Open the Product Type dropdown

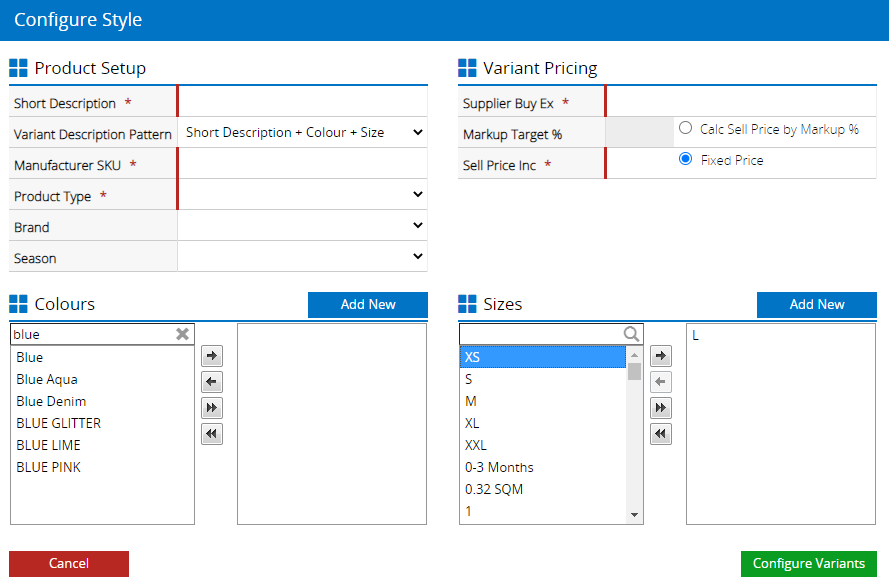point(303,194)
